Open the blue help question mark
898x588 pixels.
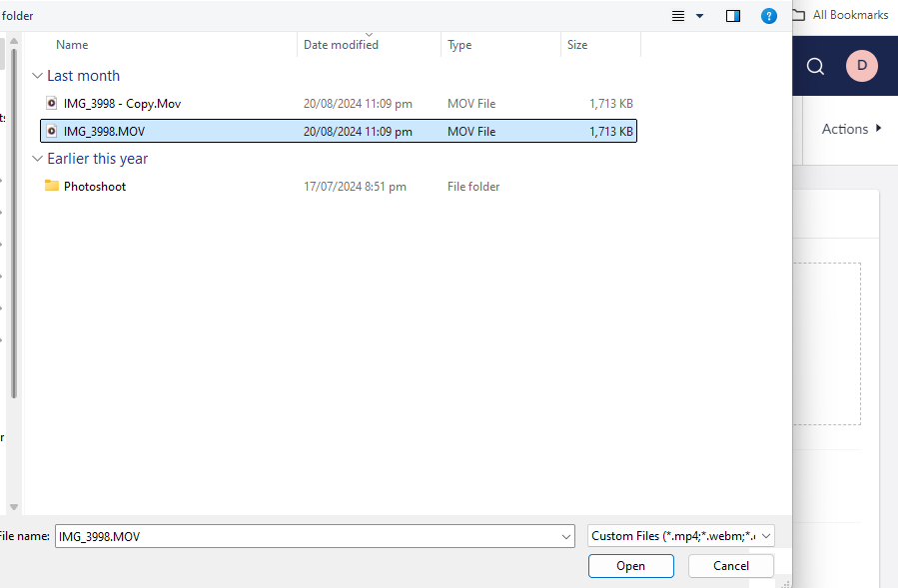point(768,16)
